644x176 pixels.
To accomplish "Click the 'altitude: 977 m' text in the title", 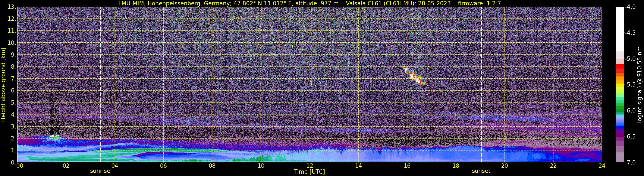I will (x=317, y=3).
